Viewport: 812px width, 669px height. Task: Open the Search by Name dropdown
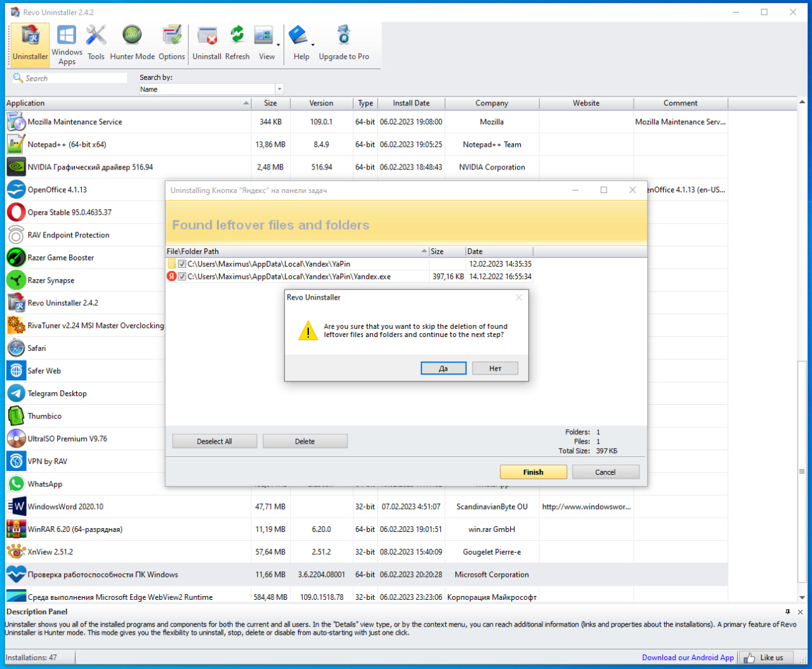click(279, 89)
